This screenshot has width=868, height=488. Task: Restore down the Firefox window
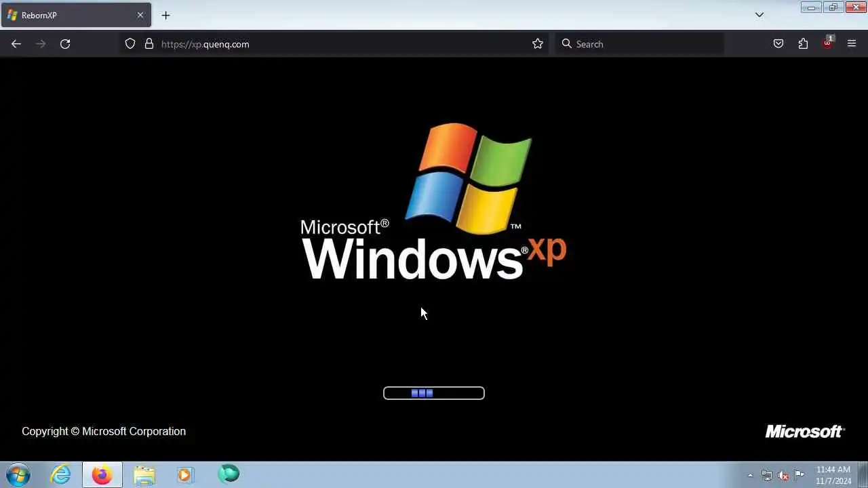click(x=833, y=7)
